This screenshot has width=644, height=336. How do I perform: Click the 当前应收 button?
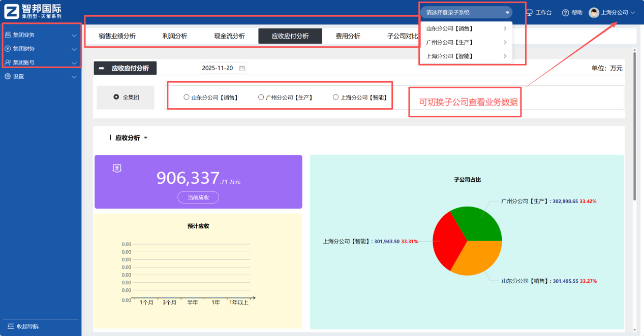tap(198, 197)
